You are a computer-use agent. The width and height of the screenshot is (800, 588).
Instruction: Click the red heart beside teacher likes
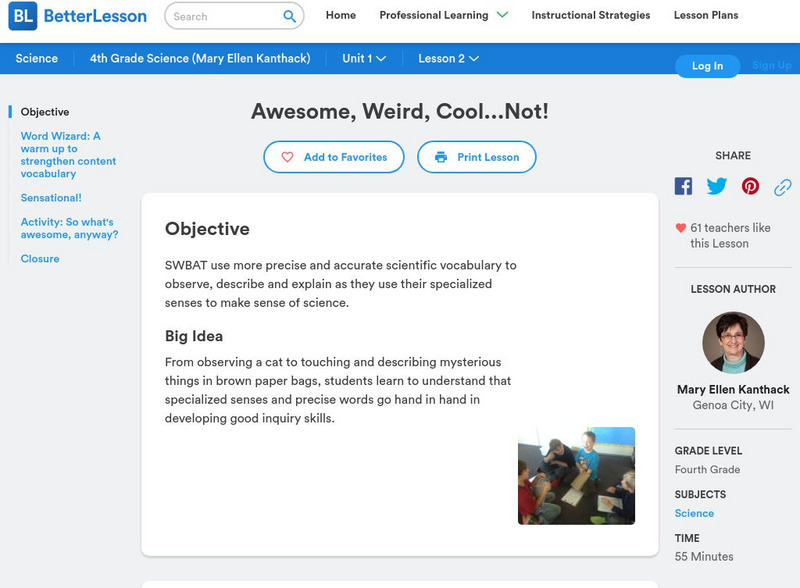pos(681,228)
